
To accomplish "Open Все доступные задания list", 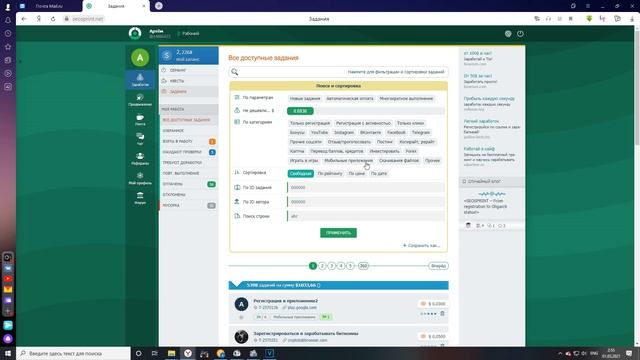I will click(189, 120).
